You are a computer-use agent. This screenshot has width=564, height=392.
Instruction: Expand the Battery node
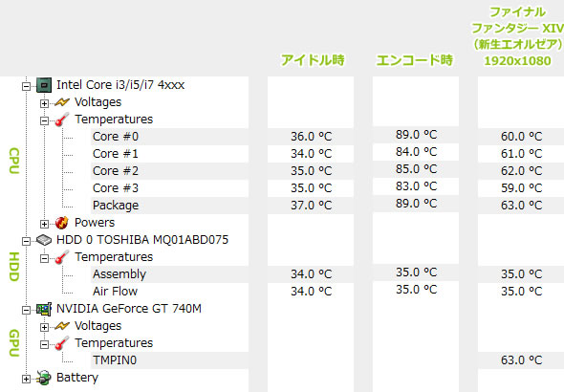pos(26,379)
